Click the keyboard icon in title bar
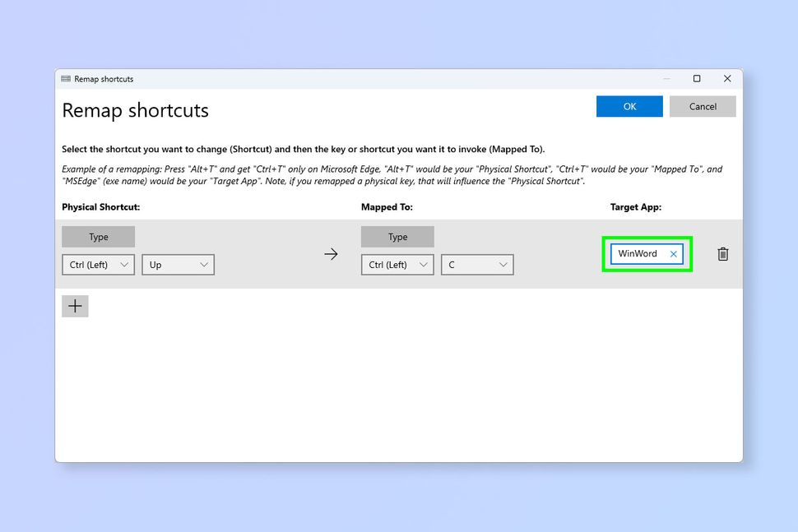 (66, 79)
